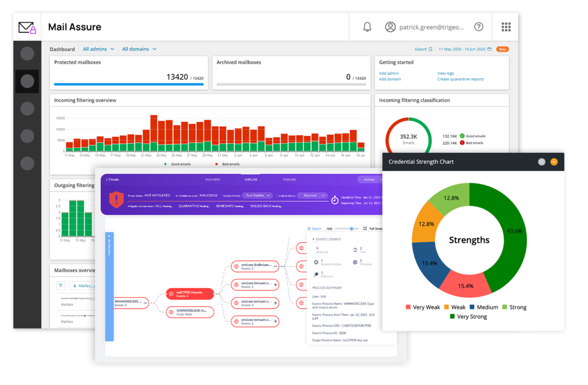Click the filter icon in Mailboxes overview
This screenshot has height=385, width=588.
click(60, 286)
